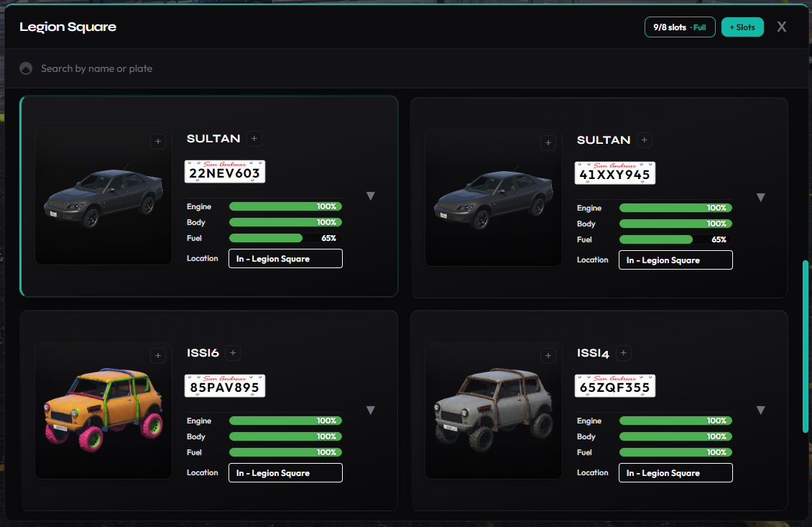Click the 9/8 slots Full indicator
Image resolution: width=812 pixels, height=527 pixels.
pyautogui.click(x=680, y=27)
